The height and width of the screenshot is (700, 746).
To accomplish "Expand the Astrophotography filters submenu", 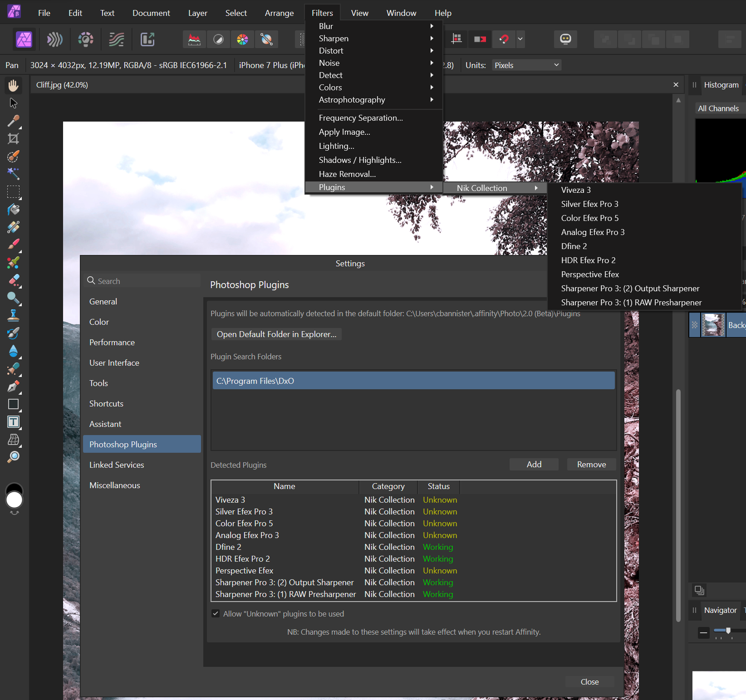I will point(374,100).
